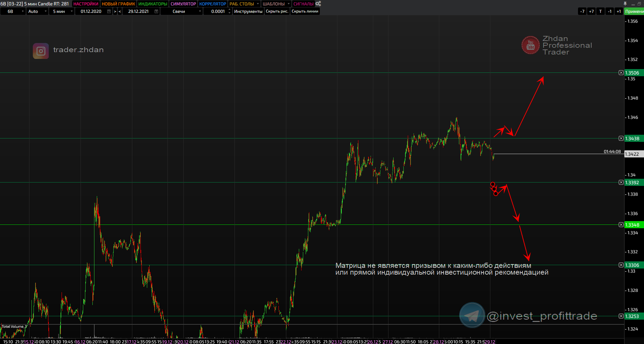Image resolution: width=644 pixels, height=344 pixels.
Task: Minimize the chart window
Action: (x=632, y=4)
